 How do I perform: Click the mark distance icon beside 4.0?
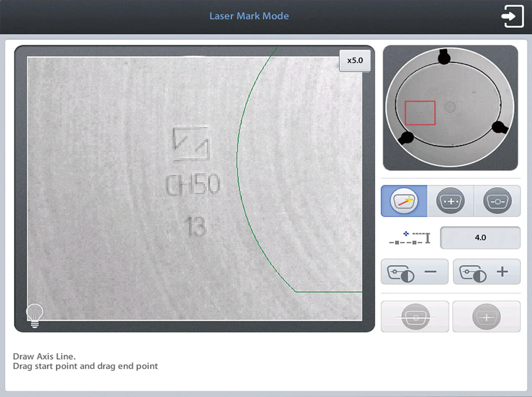pos(409,238)
